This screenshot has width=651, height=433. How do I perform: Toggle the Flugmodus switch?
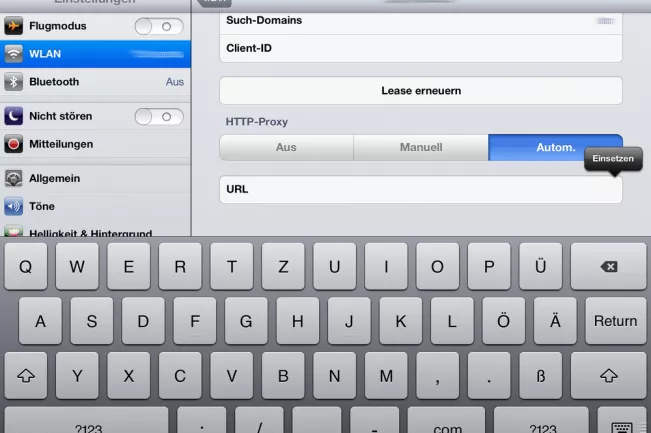pyautogui.click(x=159, y=26)
